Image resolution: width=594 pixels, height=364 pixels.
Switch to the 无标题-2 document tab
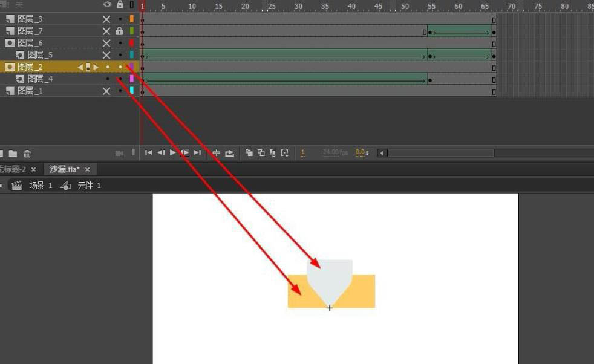click(x=13, y=169)
